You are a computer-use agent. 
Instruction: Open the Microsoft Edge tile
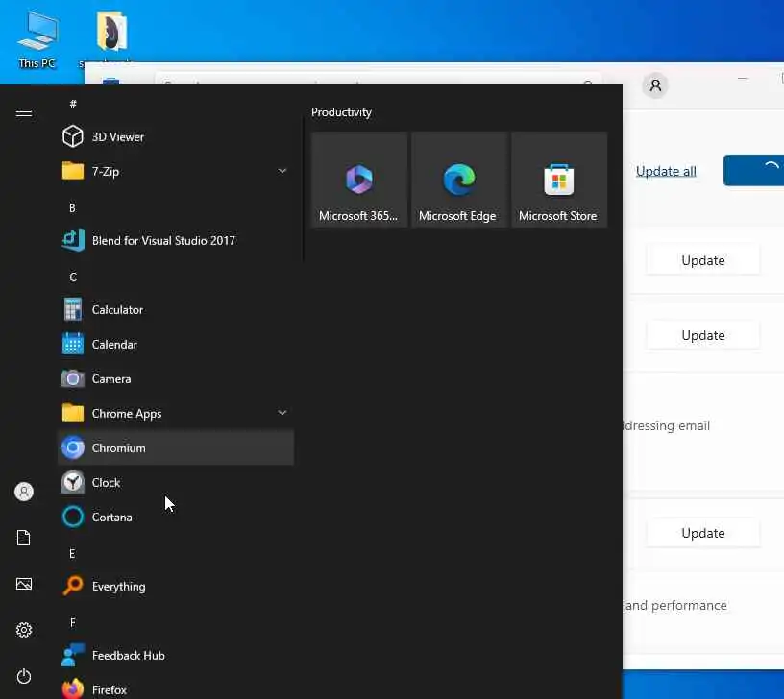coord(459,180)
